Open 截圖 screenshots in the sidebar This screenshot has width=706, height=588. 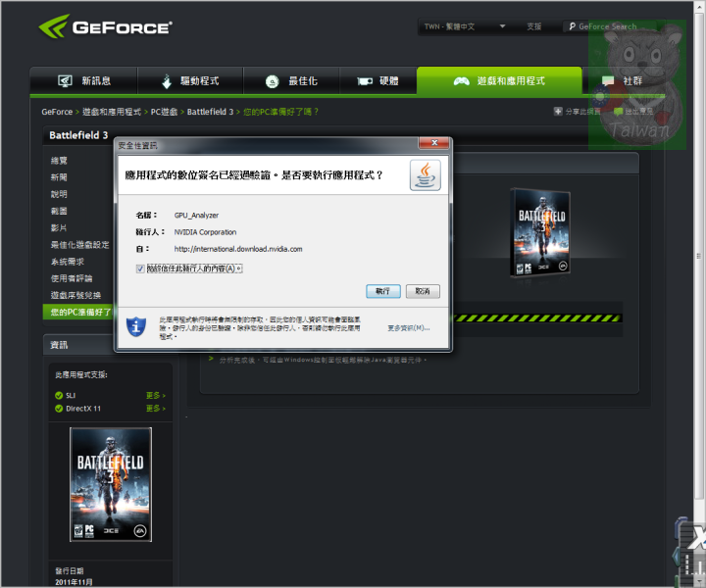(59, 211)
